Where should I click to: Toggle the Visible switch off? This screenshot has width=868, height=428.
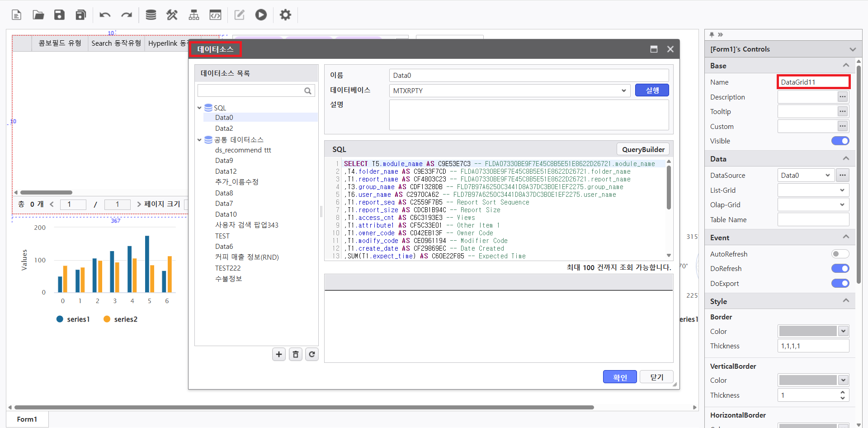840,141
